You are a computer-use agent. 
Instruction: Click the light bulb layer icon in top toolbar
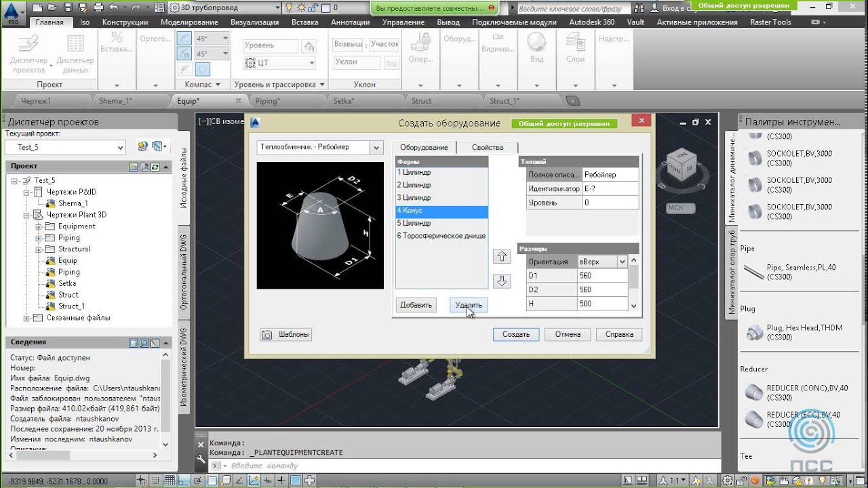click(289, 7)
